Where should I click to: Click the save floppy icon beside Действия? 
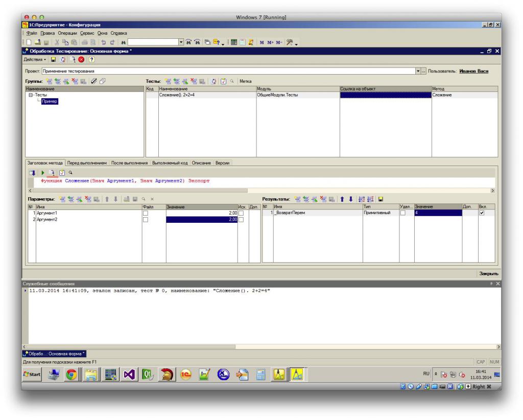[x=53, y=59]
